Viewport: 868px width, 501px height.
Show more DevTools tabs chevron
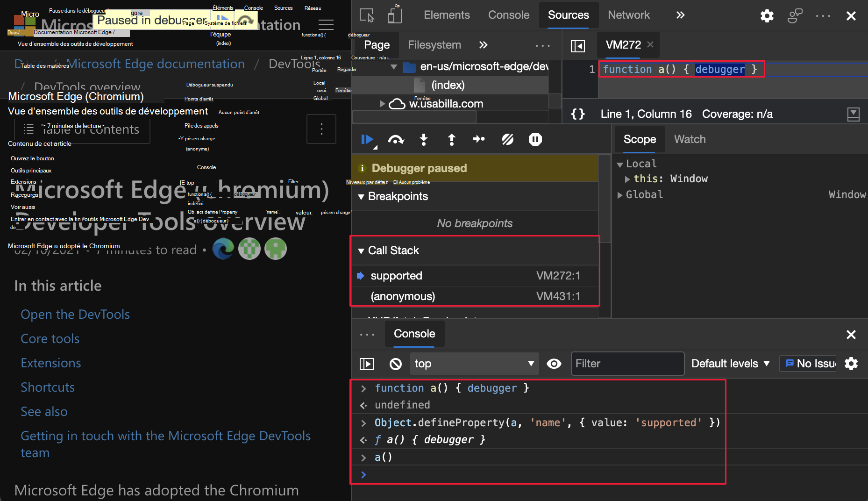[680, 15]
